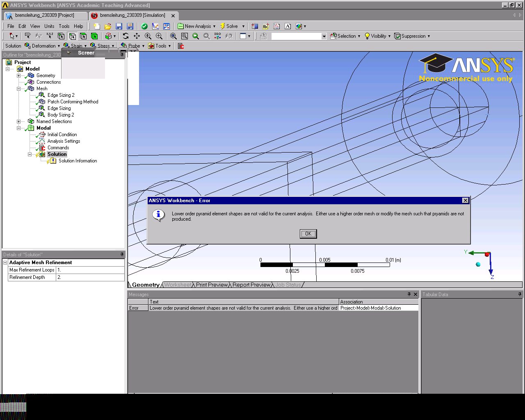525x420 pixels.
Task: Click the Save disk icon
Action: coord(119,26)
